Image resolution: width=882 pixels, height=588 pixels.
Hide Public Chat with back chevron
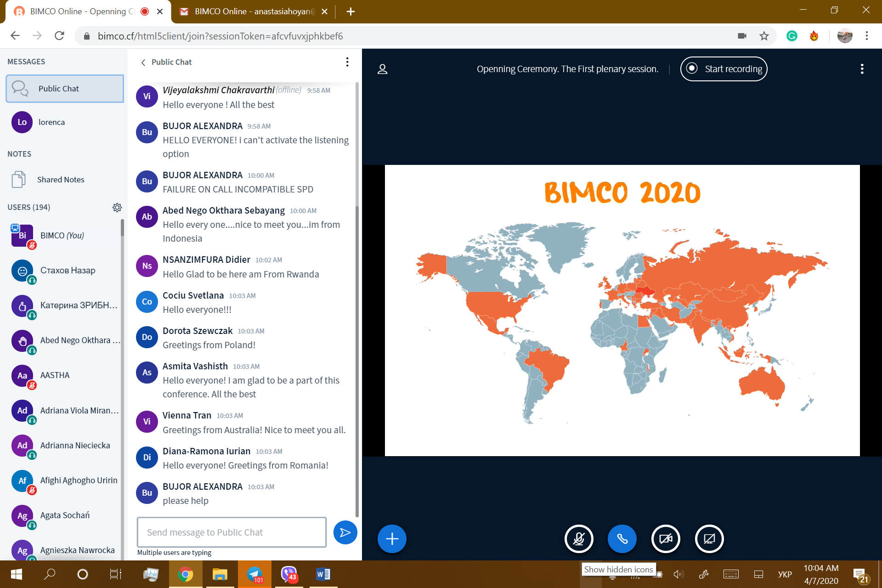click(x=143, y=62)
